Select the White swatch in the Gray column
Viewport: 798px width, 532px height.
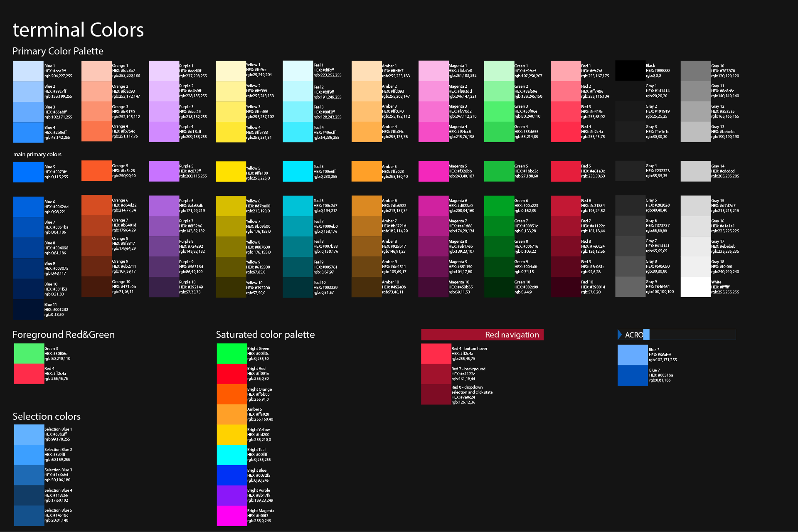coord(695,287)
